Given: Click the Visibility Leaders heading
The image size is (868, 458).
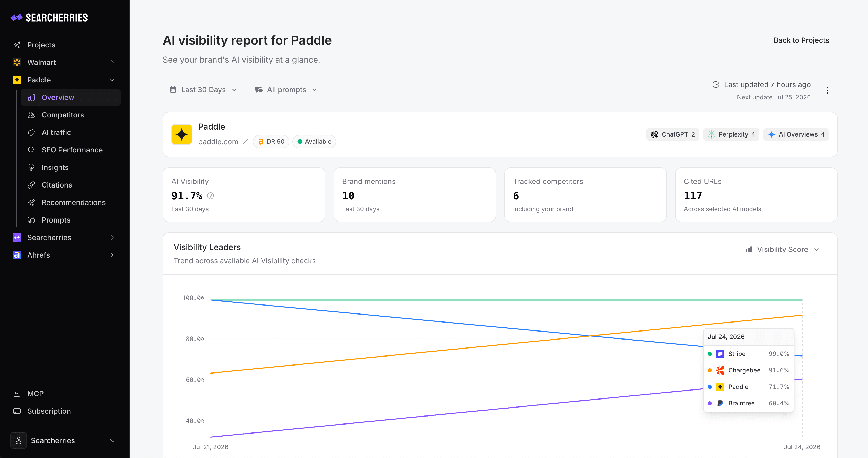Looking at the screenshot, I should pos(207,247).
